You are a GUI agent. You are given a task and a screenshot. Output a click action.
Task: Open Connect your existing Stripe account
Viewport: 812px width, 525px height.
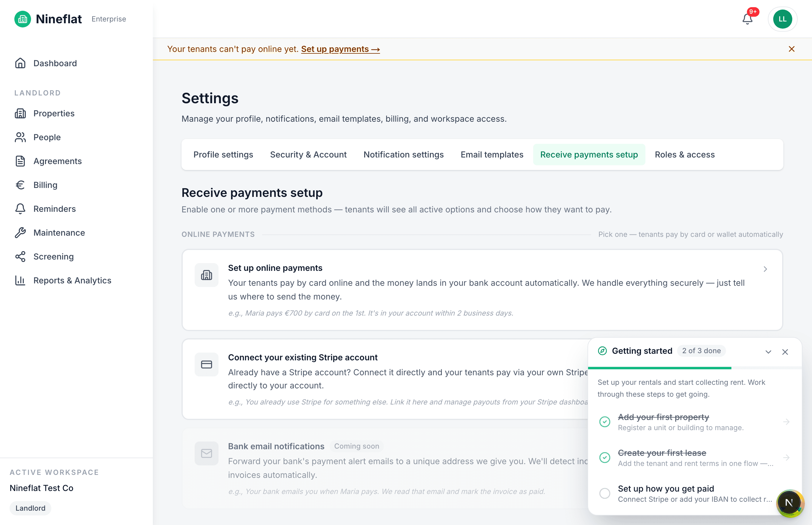coord(385,379)
